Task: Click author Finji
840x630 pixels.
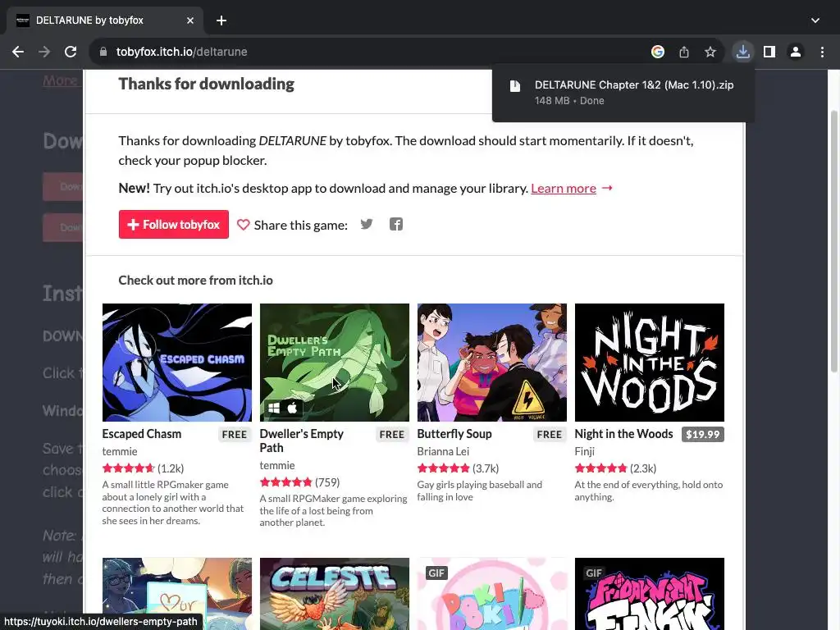Action: pyautogui.click(x=584, y=452)
